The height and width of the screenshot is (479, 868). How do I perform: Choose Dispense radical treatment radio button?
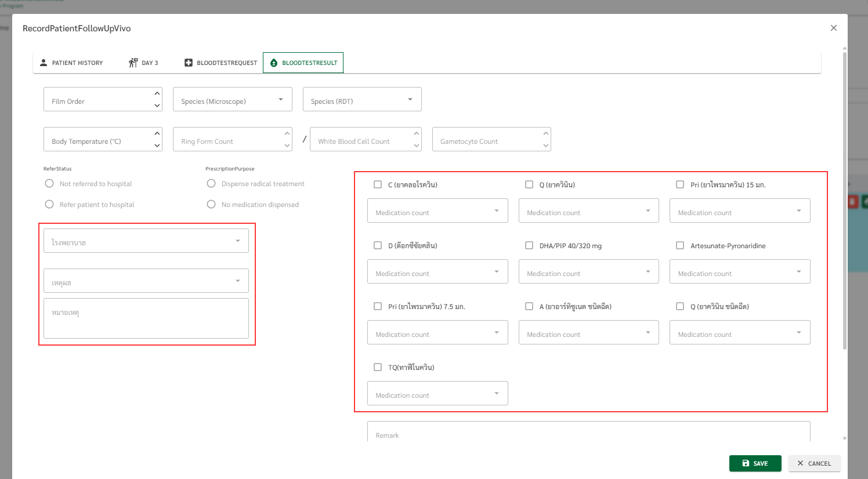[x=211, y=184]
